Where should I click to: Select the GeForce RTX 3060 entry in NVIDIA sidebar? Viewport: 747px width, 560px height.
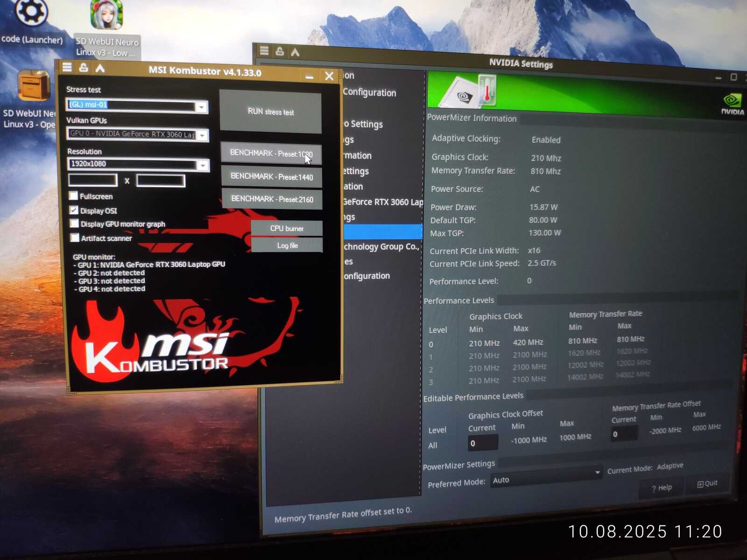coord(383,202)
